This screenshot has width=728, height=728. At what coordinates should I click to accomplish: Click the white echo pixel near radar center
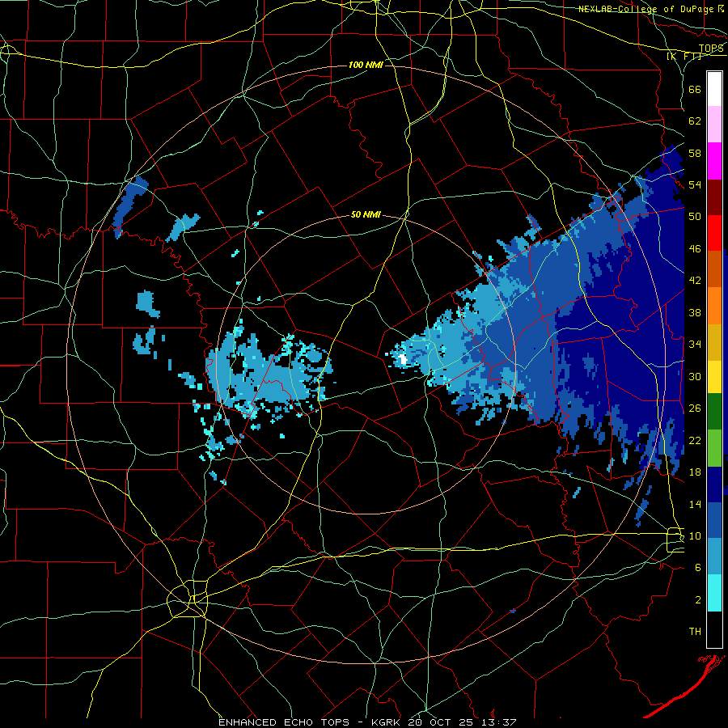tap(403, 359)
